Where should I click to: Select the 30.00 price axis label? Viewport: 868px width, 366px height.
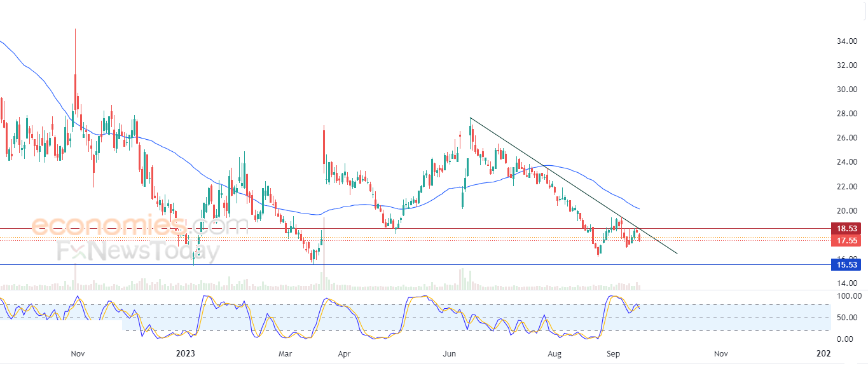click(847, 90)
